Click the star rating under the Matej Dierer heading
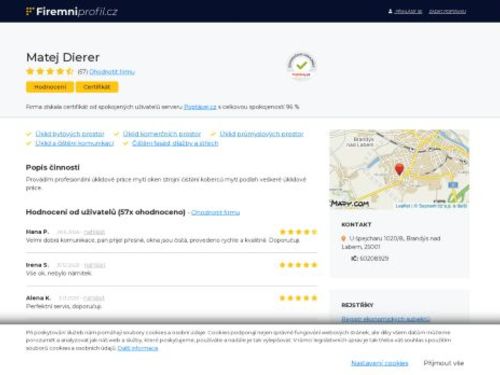The height and width of the screenshot is (375, 500). click(50, 71)
